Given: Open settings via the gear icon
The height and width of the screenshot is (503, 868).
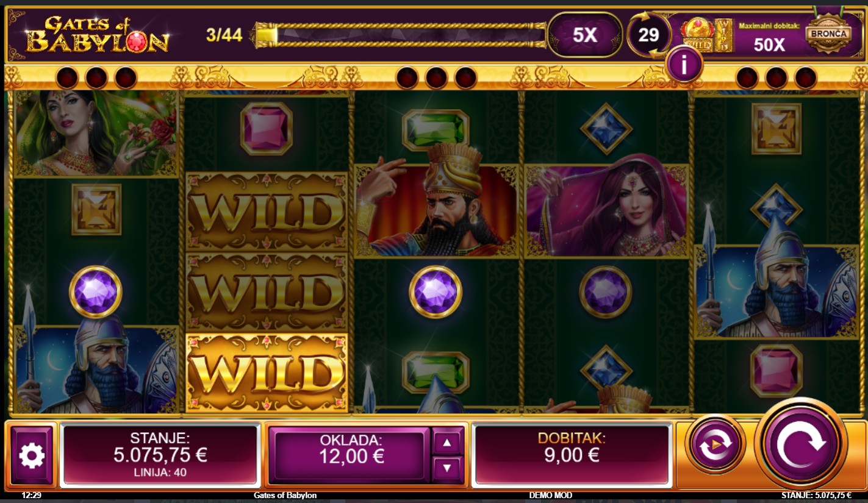Looking at the screenshot, I should point(32,455).
